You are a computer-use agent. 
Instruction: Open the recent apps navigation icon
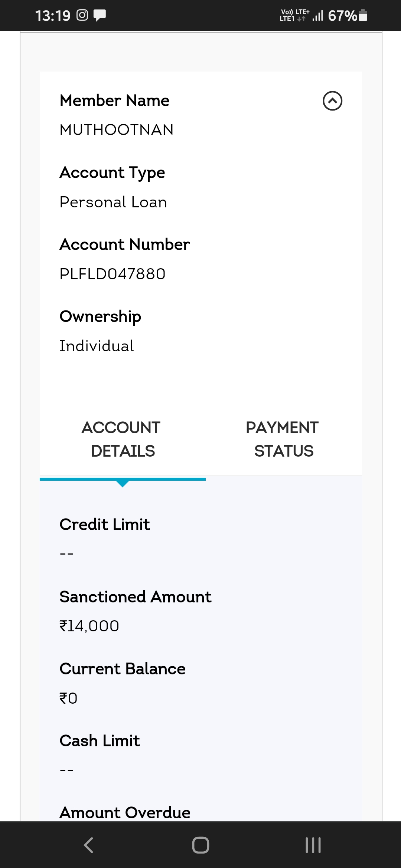click(x=313, y=845)
